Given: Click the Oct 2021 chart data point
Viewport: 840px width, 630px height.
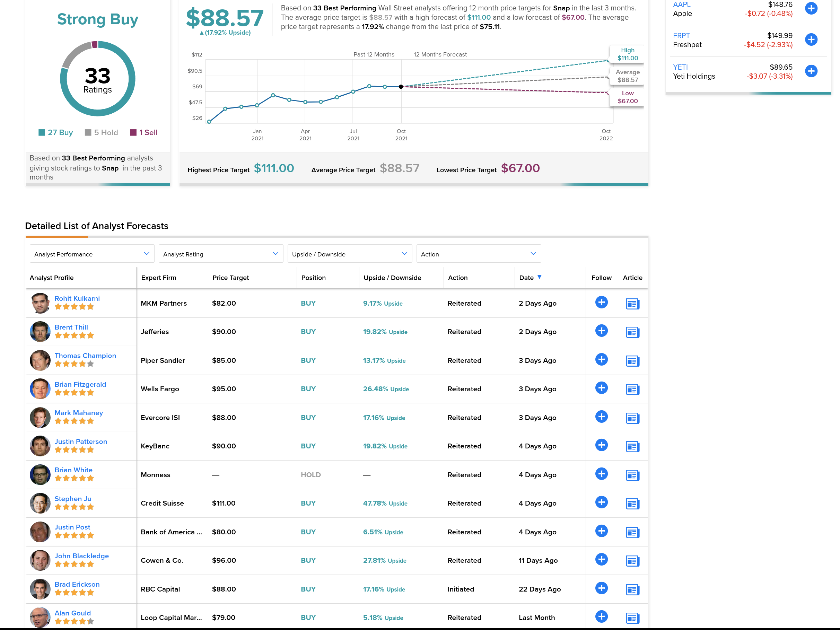Looking at the screenshot, I should pos(401,87).
